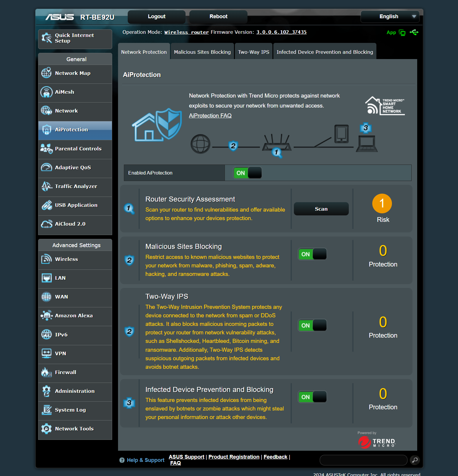This screenshot has height=476, width=458.
Task: Toggle the Two-Way IPS switch
Action: [x=312, y=325]
